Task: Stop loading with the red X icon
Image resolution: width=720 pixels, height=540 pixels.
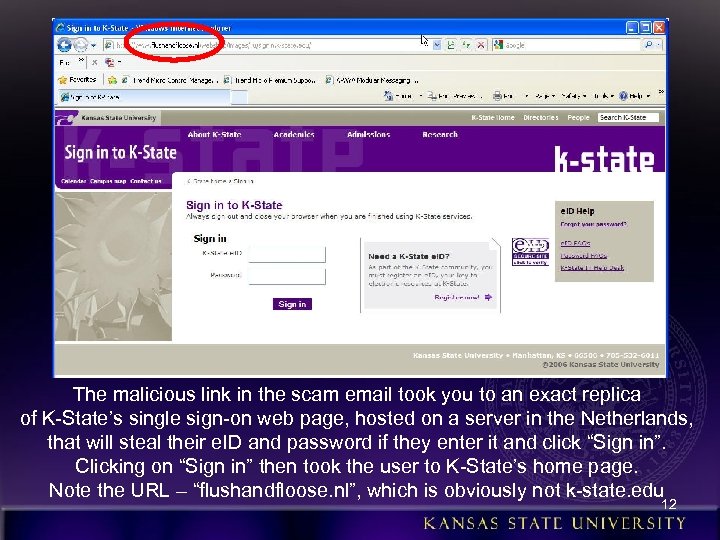Action: [x=481, y=45]
